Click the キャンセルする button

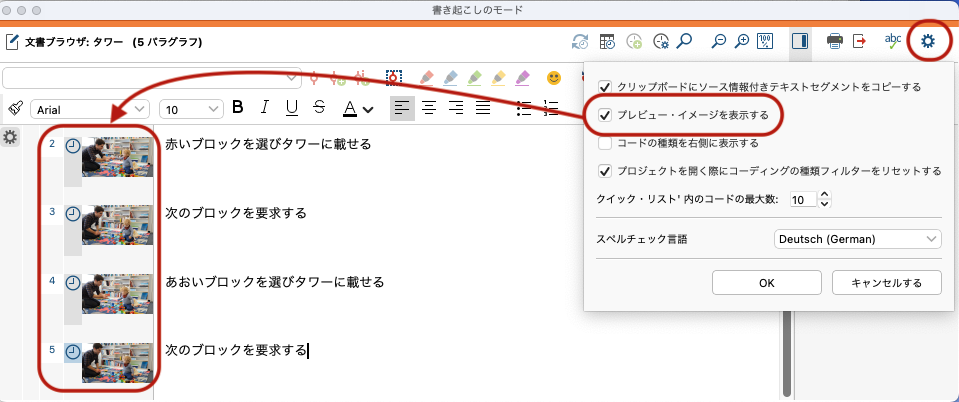[x=886, y=283]
